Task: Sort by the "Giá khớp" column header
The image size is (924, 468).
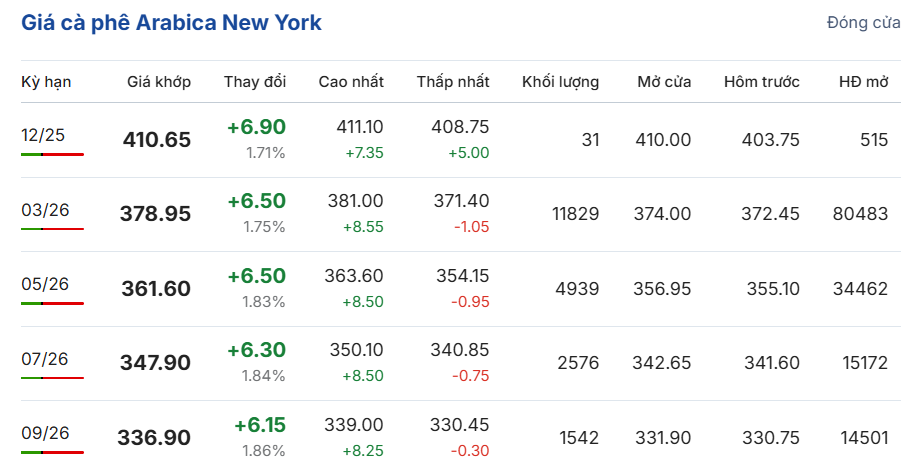Action: (159, 82)
